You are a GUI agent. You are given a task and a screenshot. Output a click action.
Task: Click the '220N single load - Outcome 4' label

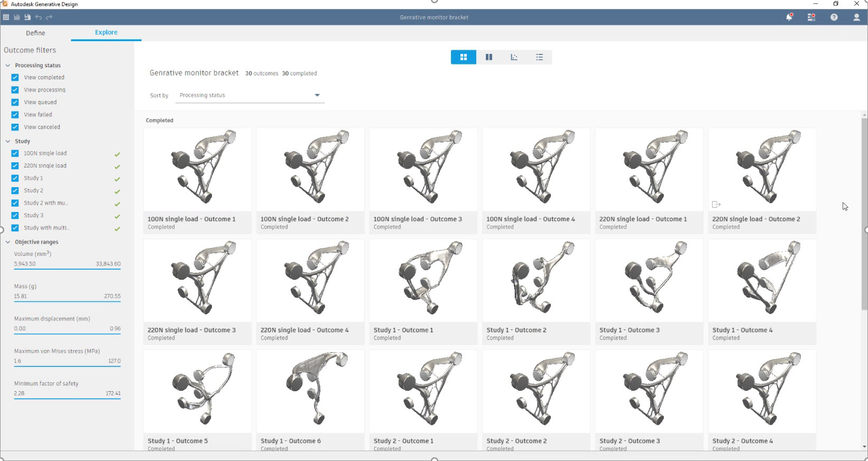click(x=304, y=330)
